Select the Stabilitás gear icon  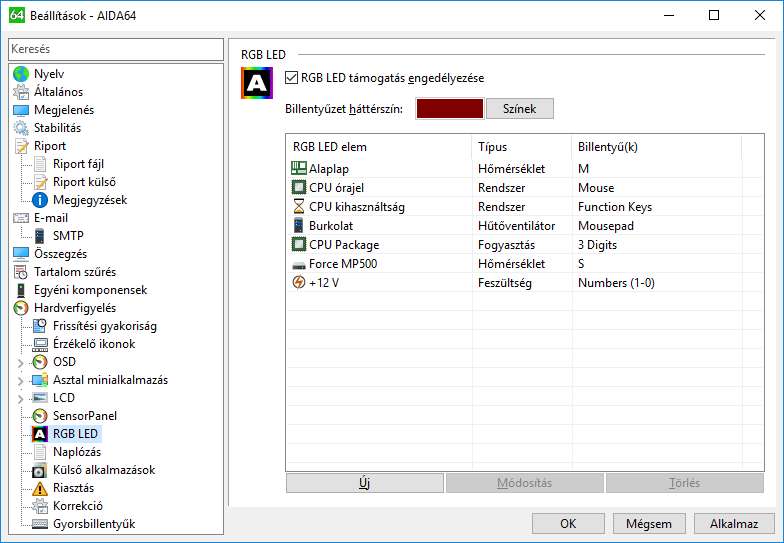(x=21, y=128)
